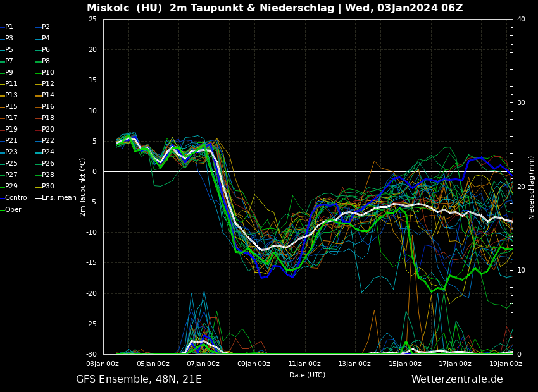
Task: Pick the P15 ensemble member label
Action: [11, 107]
